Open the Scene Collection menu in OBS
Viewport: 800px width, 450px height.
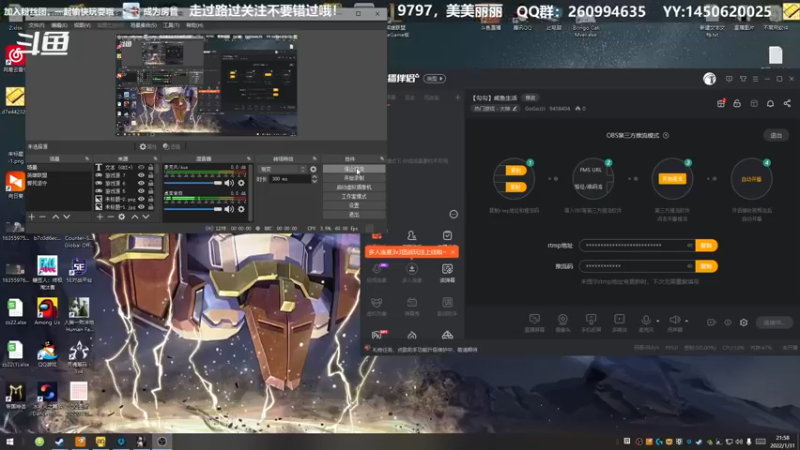[x=143, y=25]
